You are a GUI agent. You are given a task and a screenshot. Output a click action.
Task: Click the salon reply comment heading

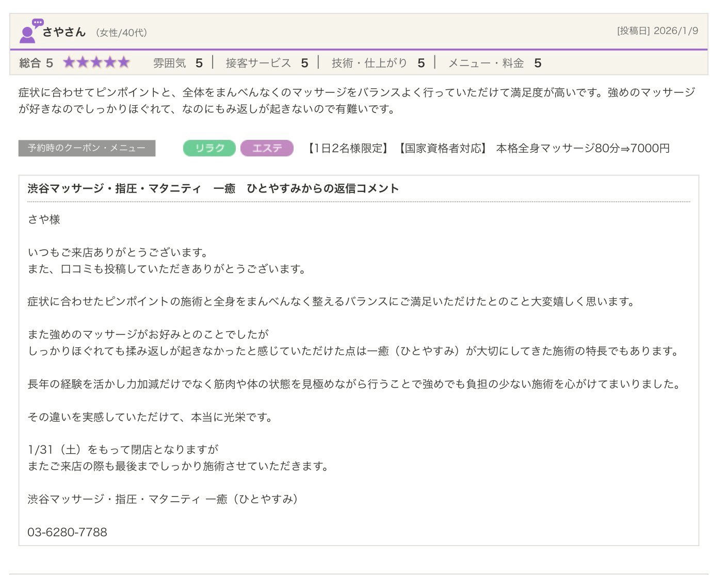pos(213,188)
